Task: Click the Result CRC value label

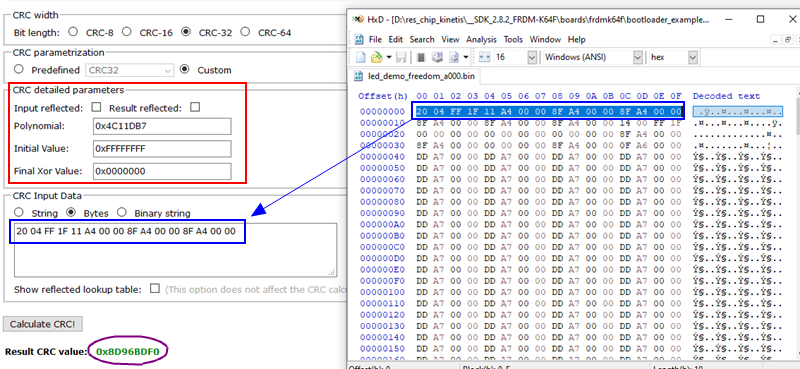Action: click(45, 352)
